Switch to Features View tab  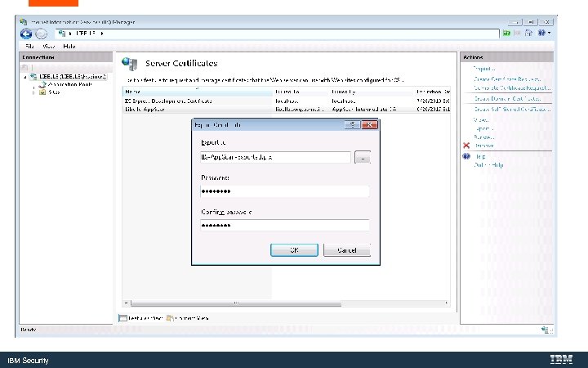point(140,318)
